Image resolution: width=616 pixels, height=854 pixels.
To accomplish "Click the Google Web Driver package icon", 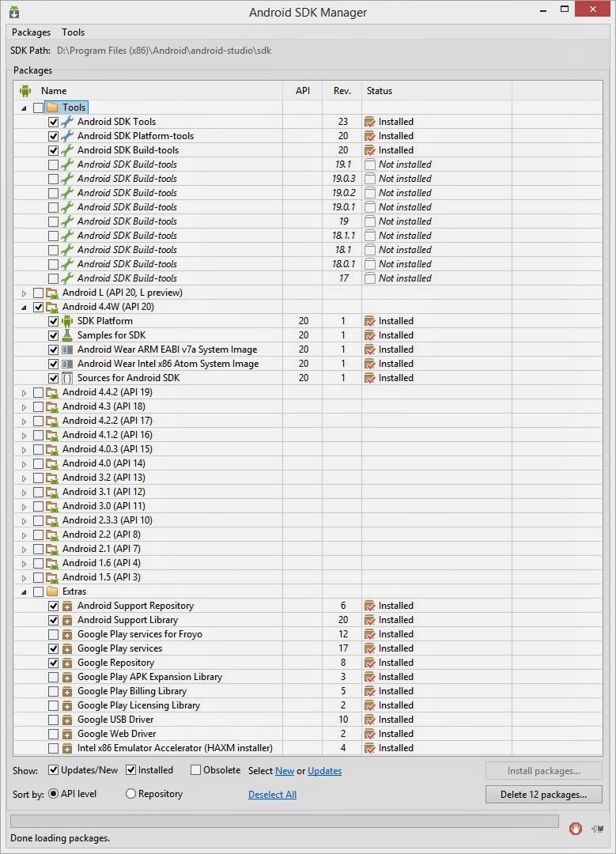I will point(67,734).
